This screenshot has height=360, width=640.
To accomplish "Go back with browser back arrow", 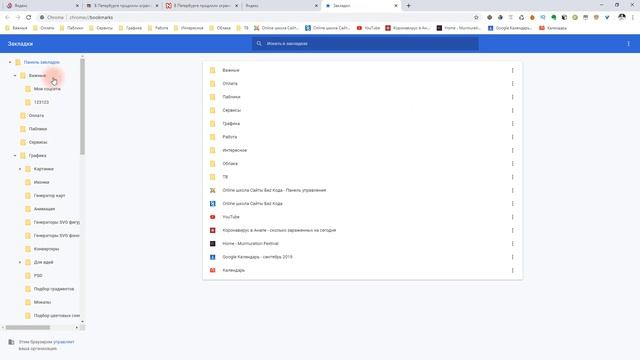I will [x=7, y=18].
